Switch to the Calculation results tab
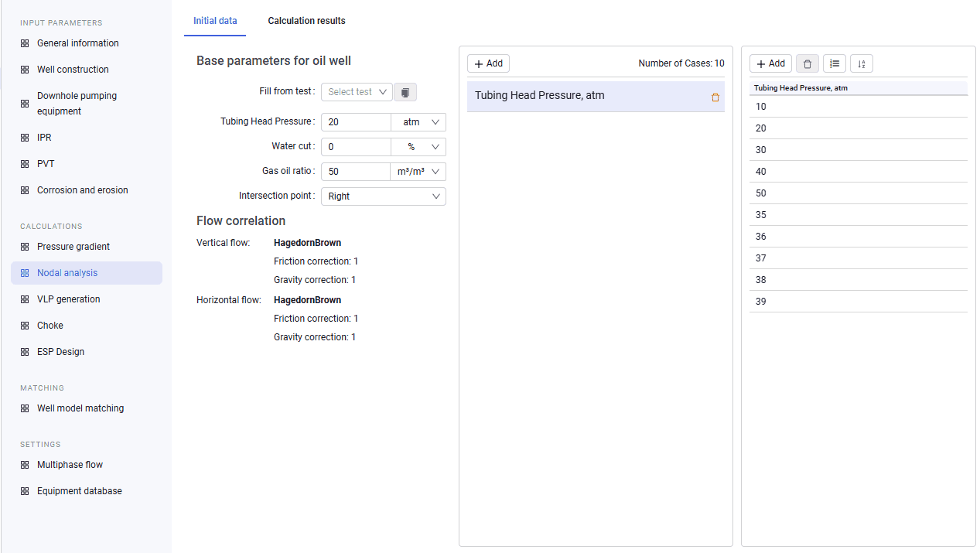Image resolution: width=980 pixels, height=553 pixels. point(307,21)
